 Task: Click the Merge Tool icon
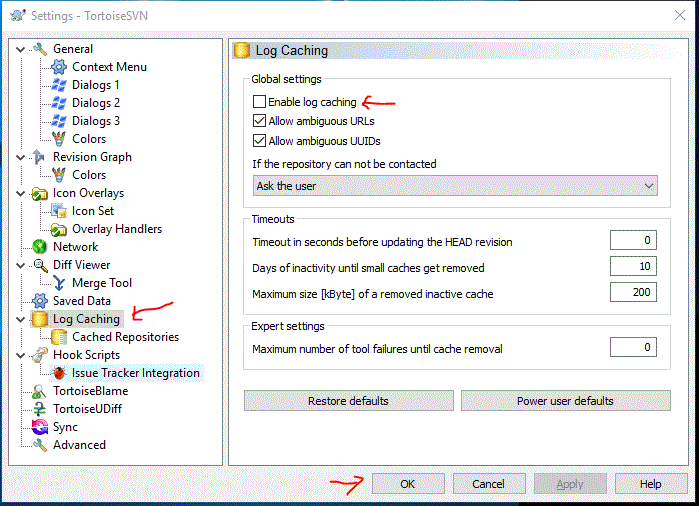pyautogui.click(x=59, y=283)
